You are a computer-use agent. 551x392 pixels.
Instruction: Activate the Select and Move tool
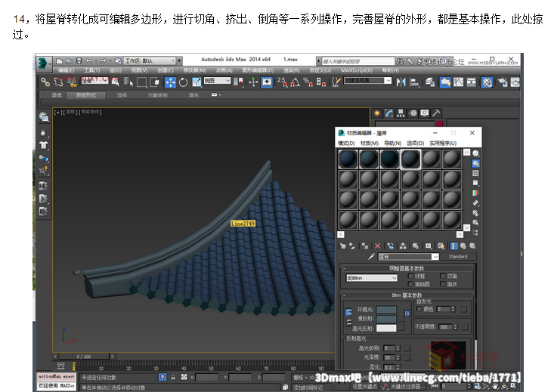click(170, 82)
